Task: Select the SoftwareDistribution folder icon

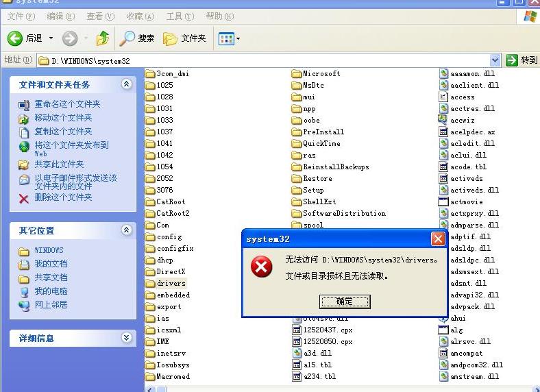Action: (x=297, y=214)
